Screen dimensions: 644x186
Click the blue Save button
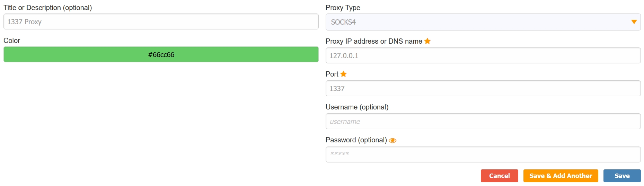coord(622,176)
